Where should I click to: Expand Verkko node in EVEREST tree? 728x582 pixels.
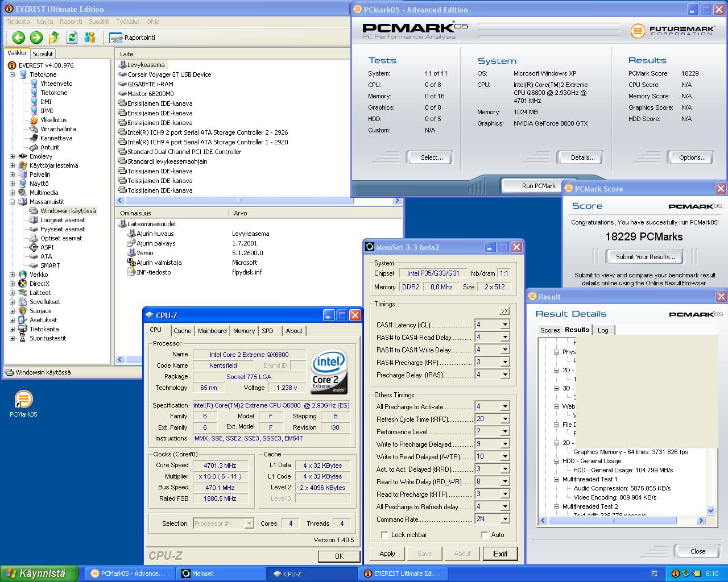(x=12, y=275)
